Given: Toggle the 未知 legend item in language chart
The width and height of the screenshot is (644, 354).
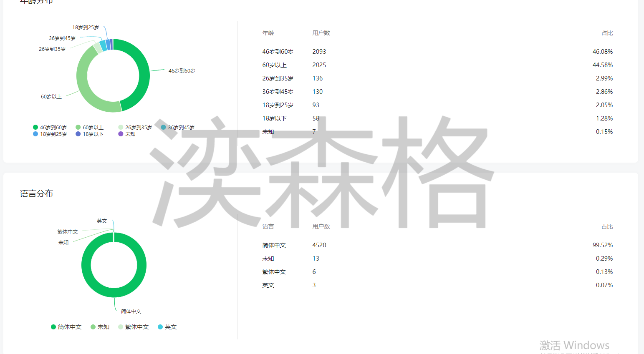Looking at the screenshot, I should point(93,327).
